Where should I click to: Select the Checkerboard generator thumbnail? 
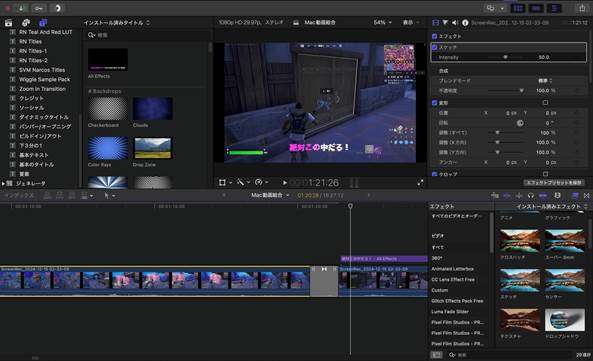108,108
